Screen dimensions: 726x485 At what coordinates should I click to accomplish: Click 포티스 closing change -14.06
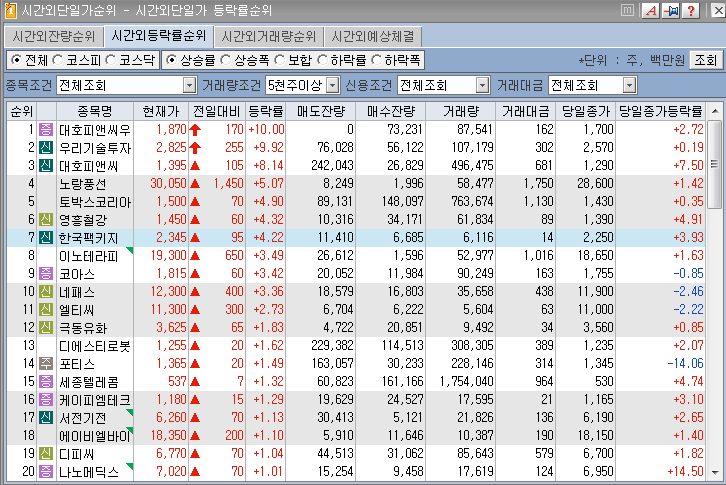tap(685, 364)
